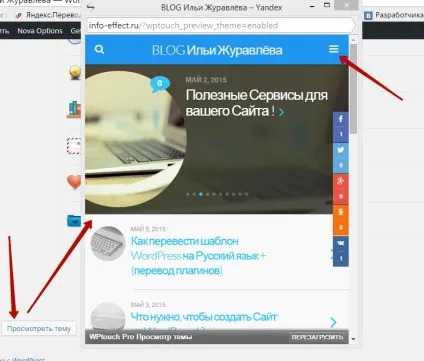Click ПЕРЕЗАГРУЗИТЬ button in WPtouch bar
Image resolution: width=424 pixels, height=361 pixels.
[x=317, y=337]
